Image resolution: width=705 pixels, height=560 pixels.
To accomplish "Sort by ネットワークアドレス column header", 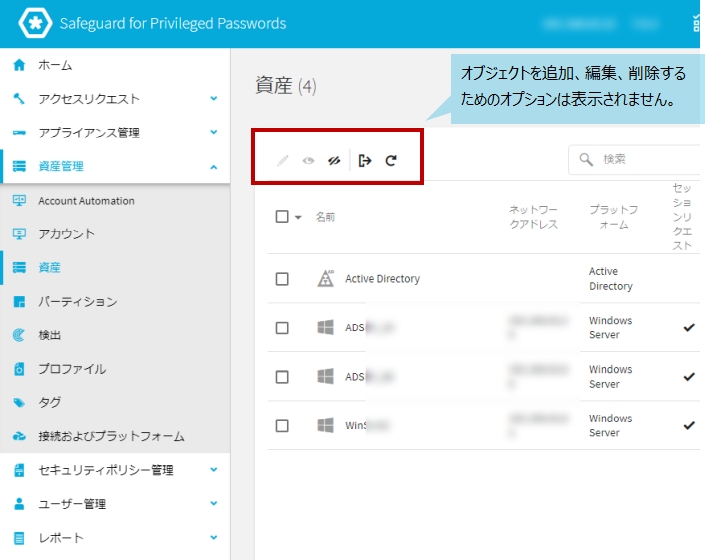I will coord(533,217).
